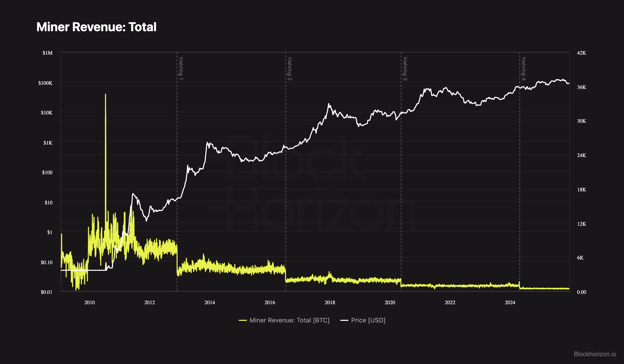Toggle the Price [USD] legend entry
Image resolution: width=624 pixels, height=364 pixels.
(368, 320)
